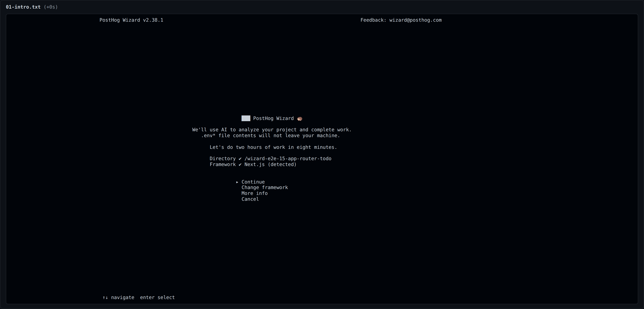Click the centered PostHog Wizard title
The width and height of the screenshot is (644, 309).
[x=273, y=118]
